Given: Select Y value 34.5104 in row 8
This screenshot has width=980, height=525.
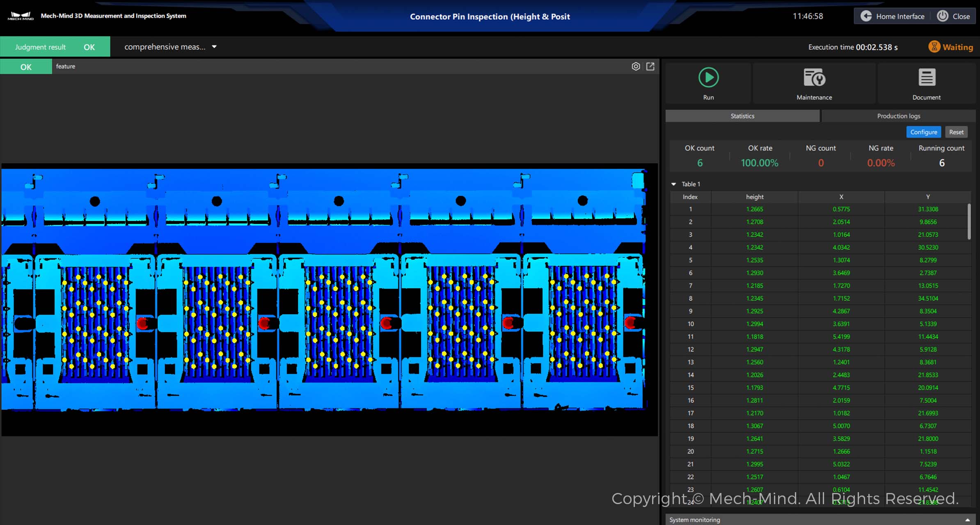Looking at the screenshot, I should 928,298.
